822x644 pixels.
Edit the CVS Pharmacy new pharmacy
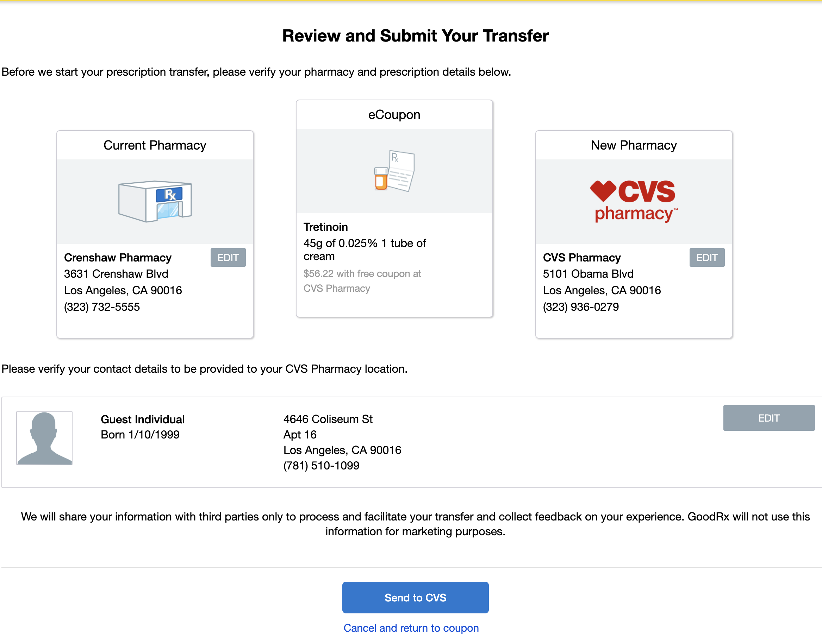click(707, 258)
